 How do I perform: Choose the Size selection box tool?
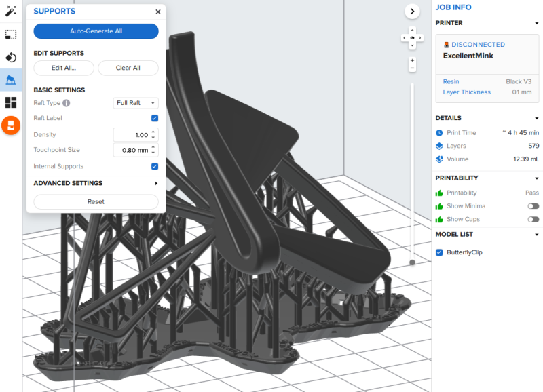[11, 35]
